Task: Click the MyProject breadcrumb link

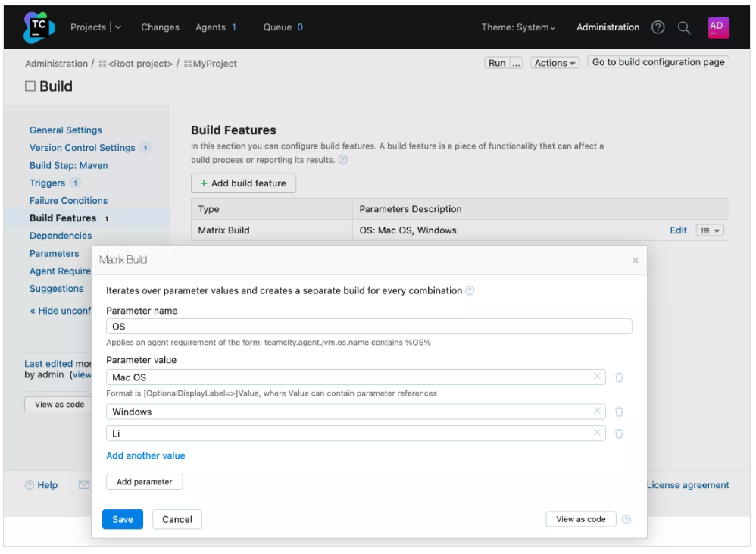Action: point(214,64)
